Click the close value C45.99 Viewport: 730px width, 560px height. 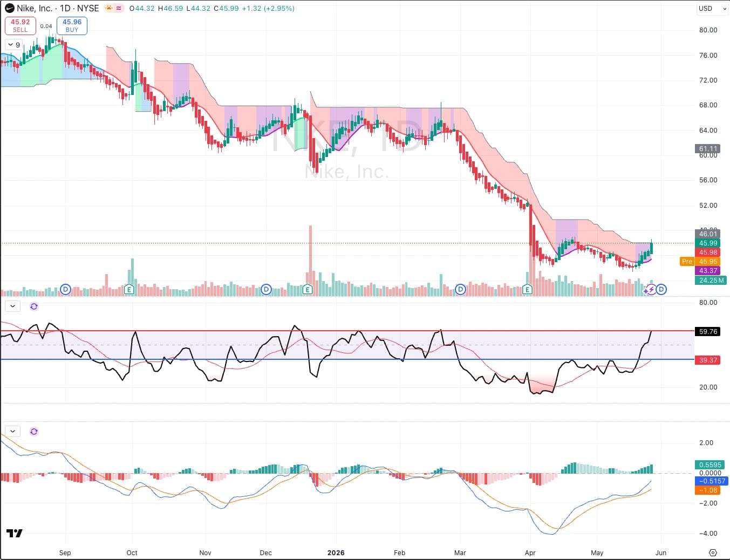coord(227,9)
